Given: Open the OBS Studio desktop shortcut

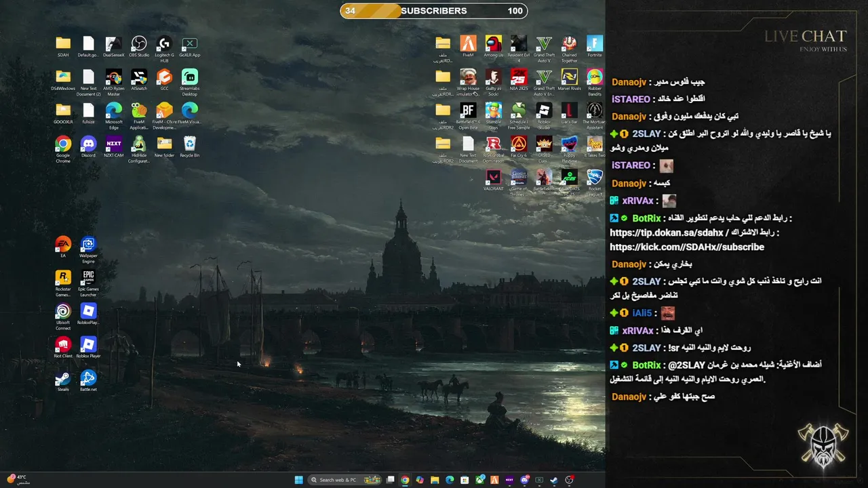Looking at the screenshot, I should coord(139,47).
